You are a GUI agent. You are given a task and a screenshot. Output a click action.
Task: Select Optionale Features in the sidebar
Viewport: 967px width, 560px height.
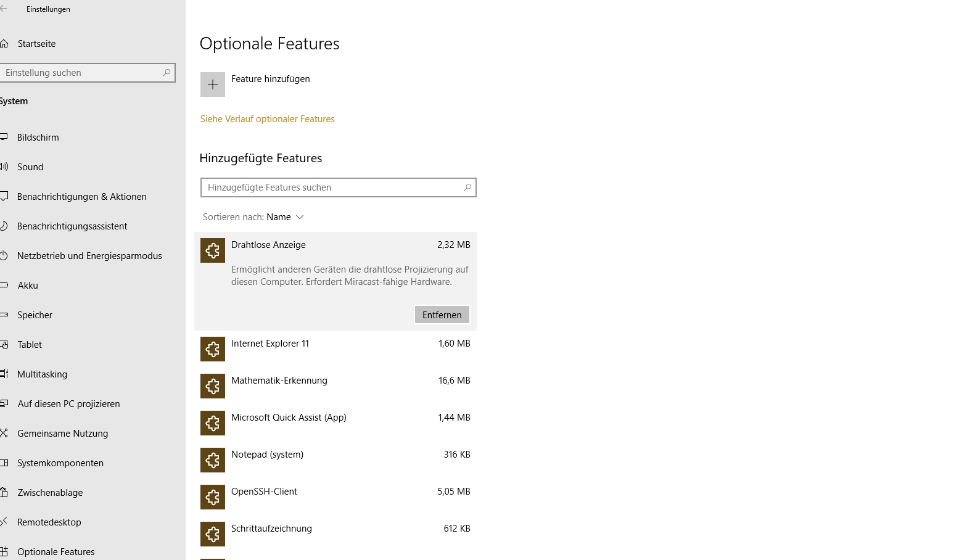click(56, 551)
